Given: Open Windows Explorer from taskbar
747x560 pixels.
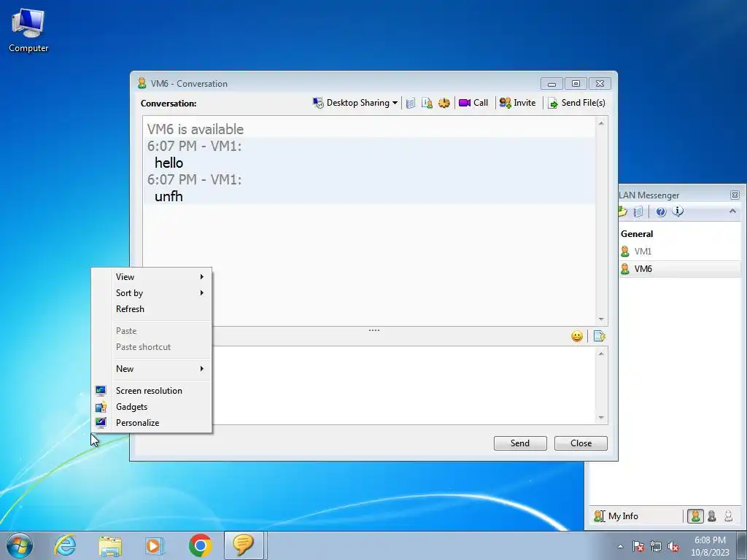Looking at the screenshot, I should (111, 545).
